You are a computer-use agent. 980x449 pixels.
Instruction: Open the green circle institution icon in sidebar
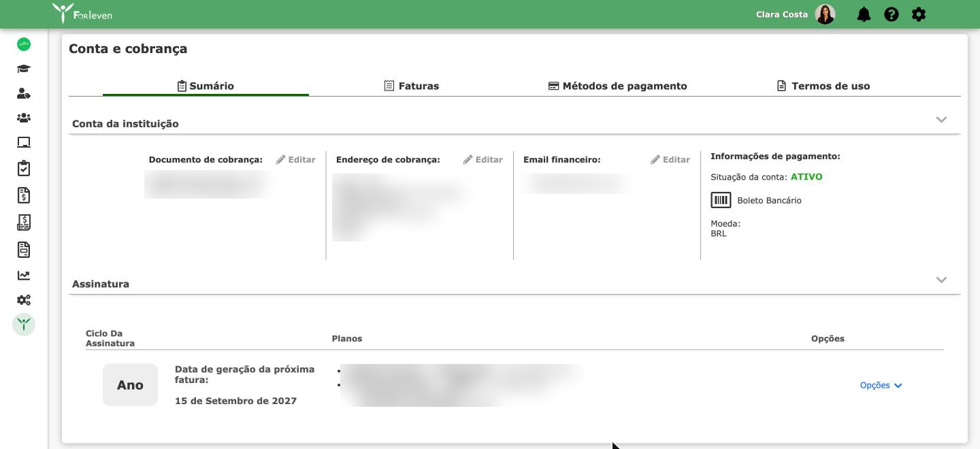[24, 44]
